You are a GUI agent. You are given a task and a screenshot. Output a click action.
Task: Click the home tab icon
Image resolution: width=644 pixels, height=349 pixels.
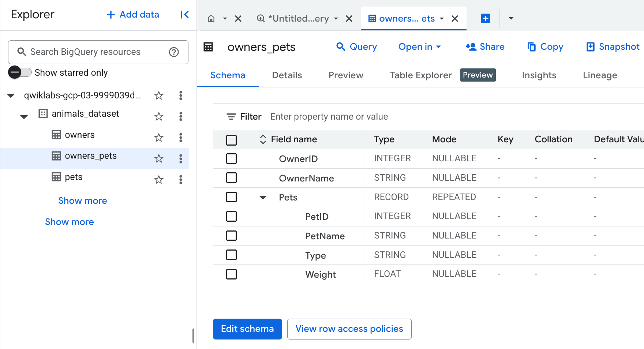[211, 19]
